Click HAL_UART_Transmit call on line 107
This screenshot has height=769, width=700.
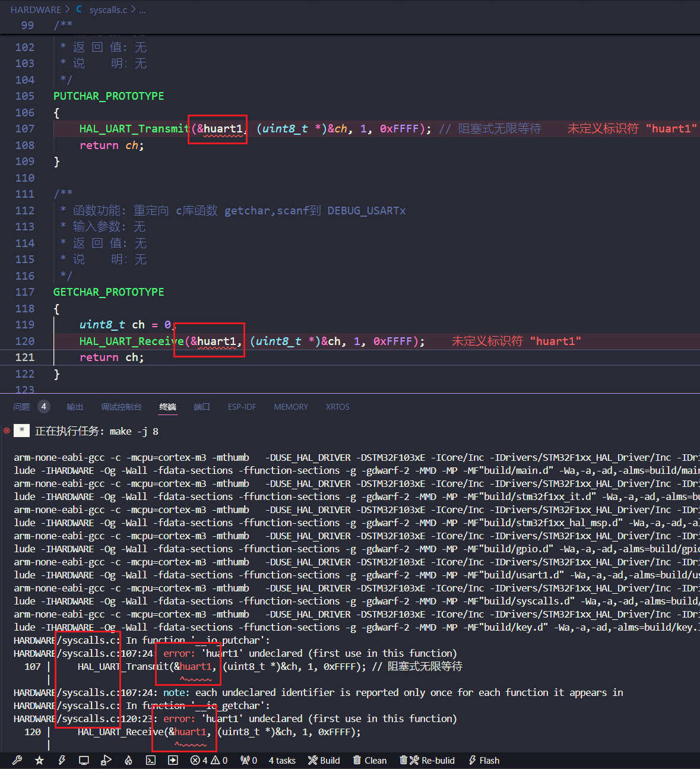coord(135,129)
